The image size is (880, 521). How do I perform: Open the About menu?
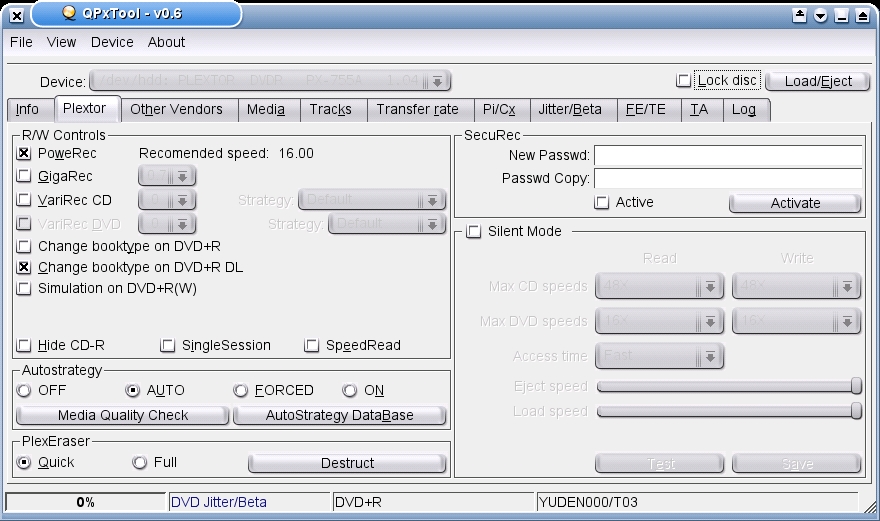(x=166, y=43)
